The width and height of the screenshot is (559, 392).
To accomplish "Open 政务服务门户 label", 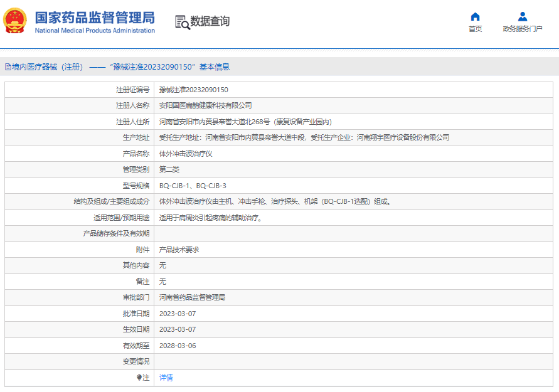I will (522, 29).
